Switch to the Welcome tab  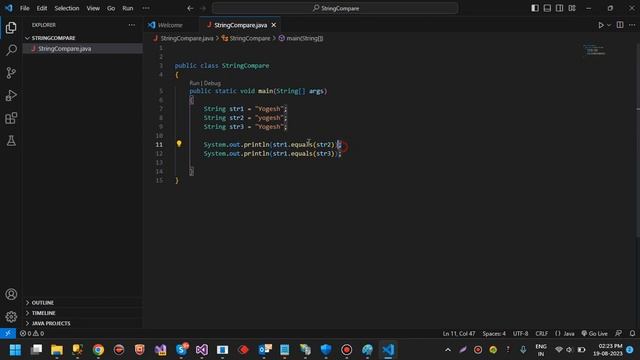click(170, 25)
